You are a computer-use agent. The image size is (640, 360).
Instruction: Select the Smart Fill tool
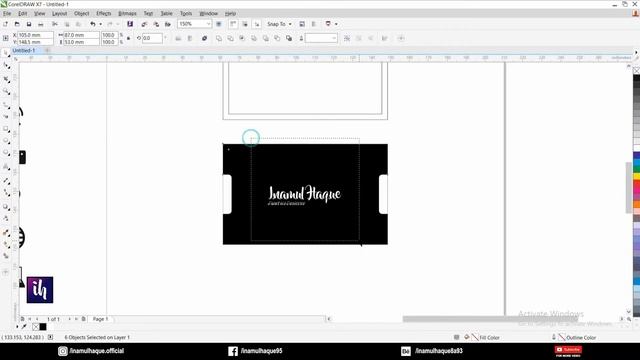coord(6,256)
